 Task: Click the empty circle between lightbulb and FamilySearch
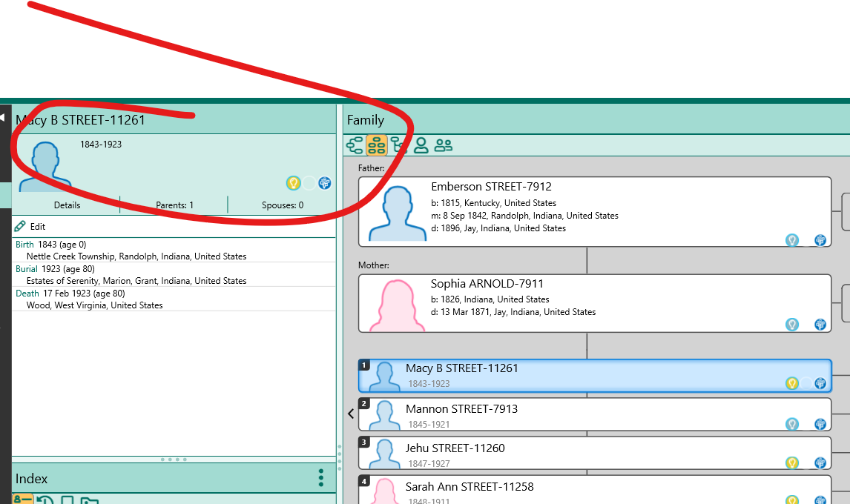(x=309, y=183)
